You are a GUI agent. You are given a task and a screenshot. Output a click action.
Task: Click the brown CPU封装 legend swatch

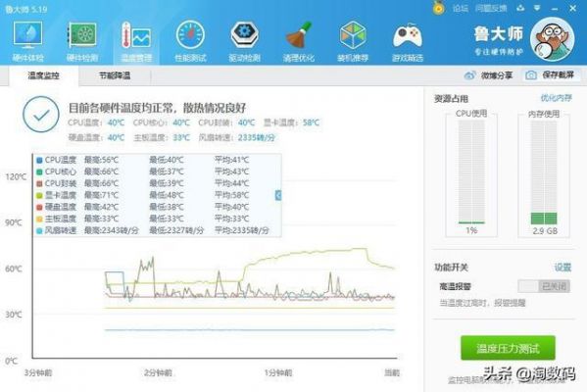39,183
